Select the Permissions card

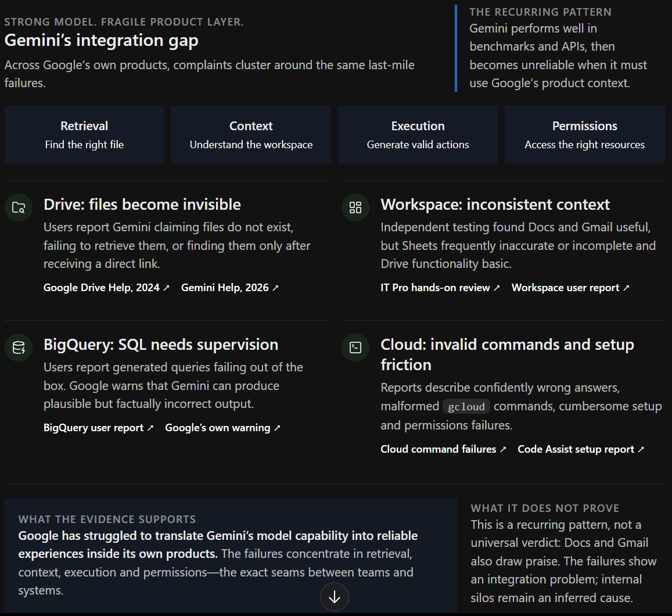click(x=584, y=135)
